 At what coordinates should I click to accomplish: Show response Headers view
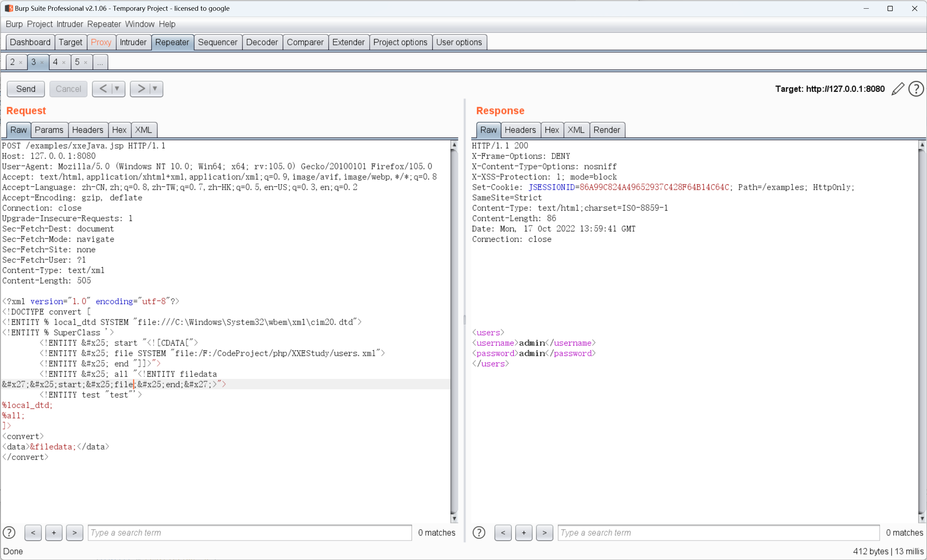(520, 130)
